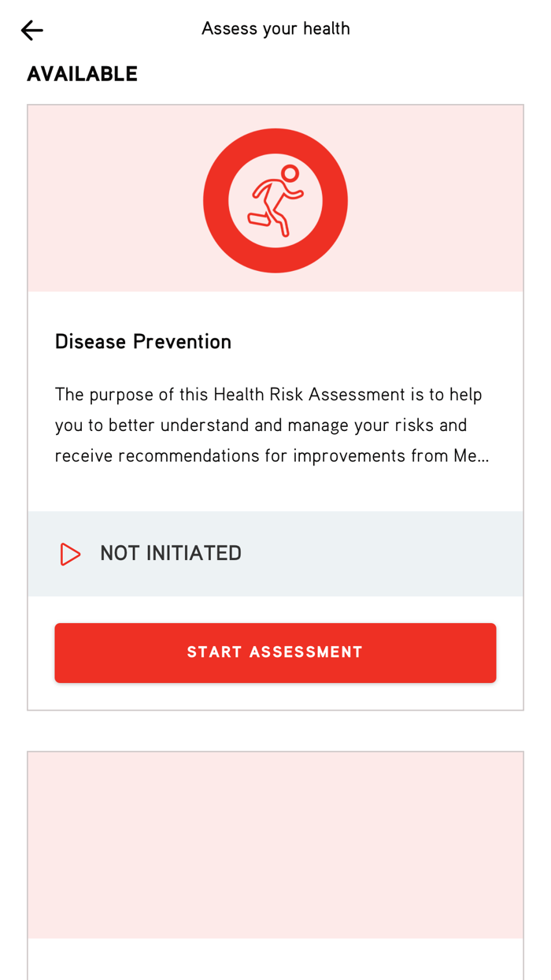
Task: Open the "Disease Prevention" heading link
Action: (142, 341)
